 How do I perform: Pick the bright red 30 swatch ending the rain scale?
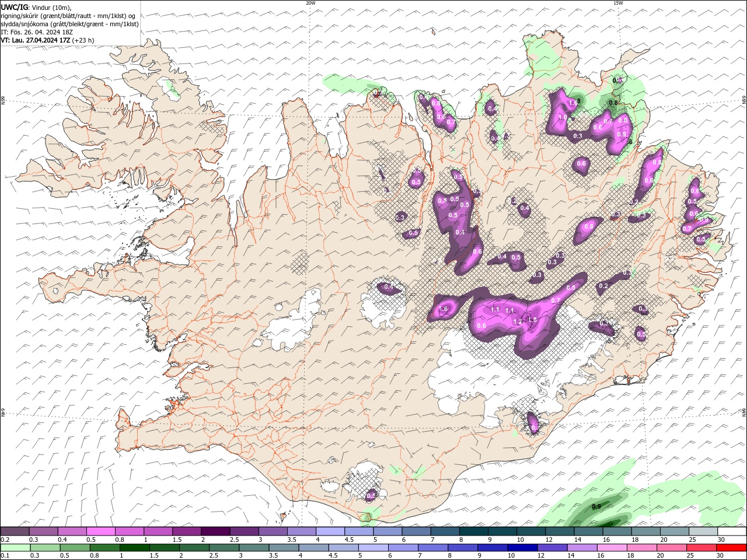(x=731, y=548)
